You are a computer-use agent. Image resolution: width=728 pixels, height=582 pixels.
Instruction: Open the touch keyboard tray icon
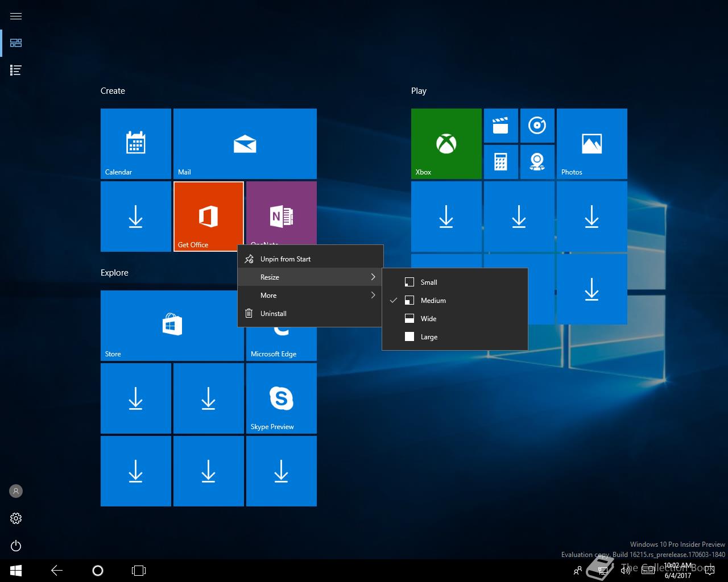[648, 571]
